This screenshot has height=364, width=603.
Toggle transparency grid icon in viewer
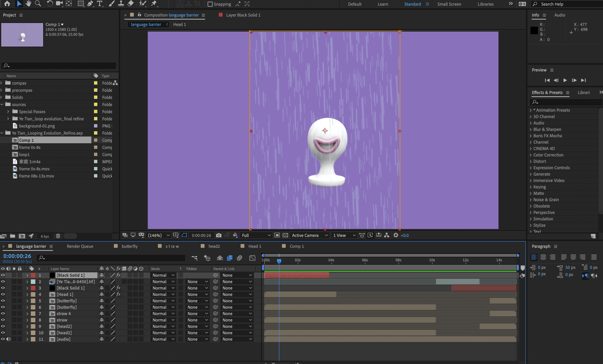pyautogui.click(x=285, y=235)
